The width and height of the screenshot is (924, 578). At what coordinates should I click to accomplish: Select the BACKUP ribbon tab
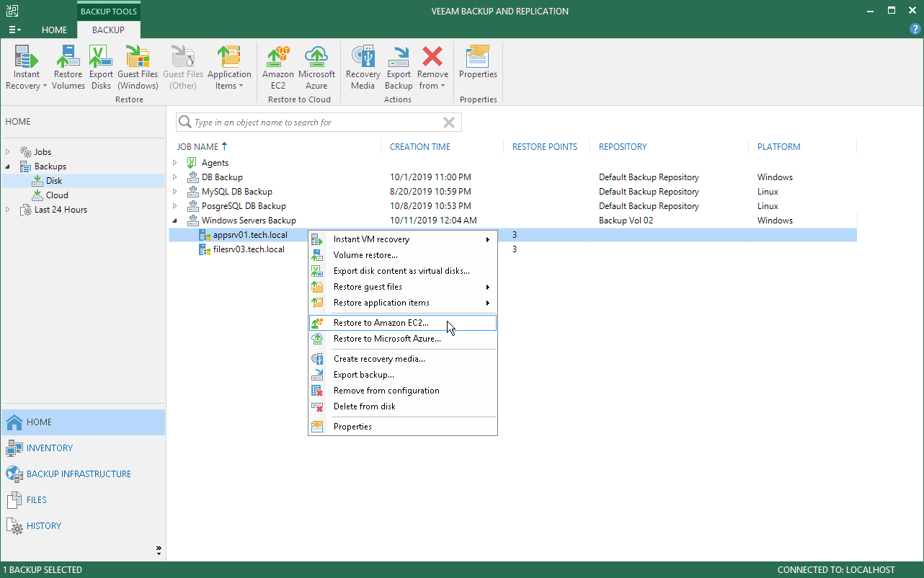(108, 30)
